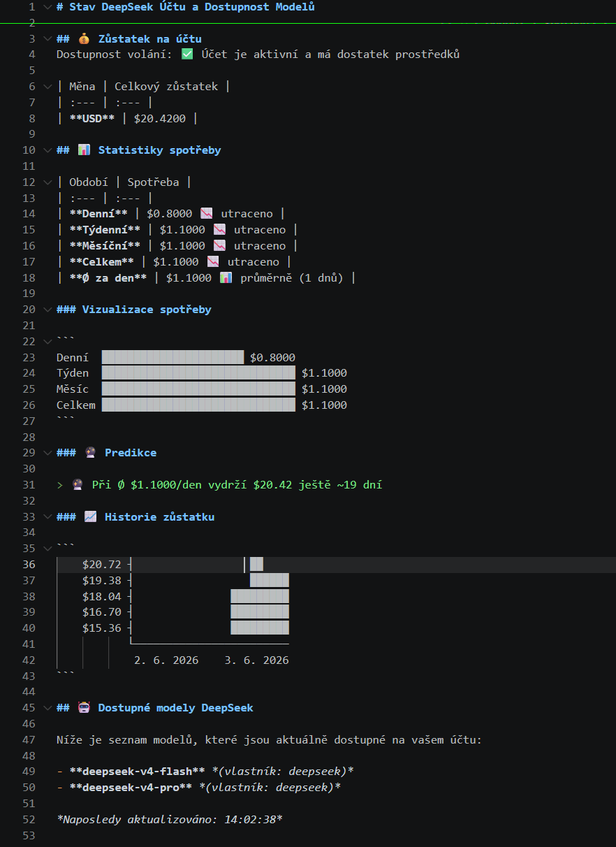Click the '$18.04' axis label

tap(102, 597)
